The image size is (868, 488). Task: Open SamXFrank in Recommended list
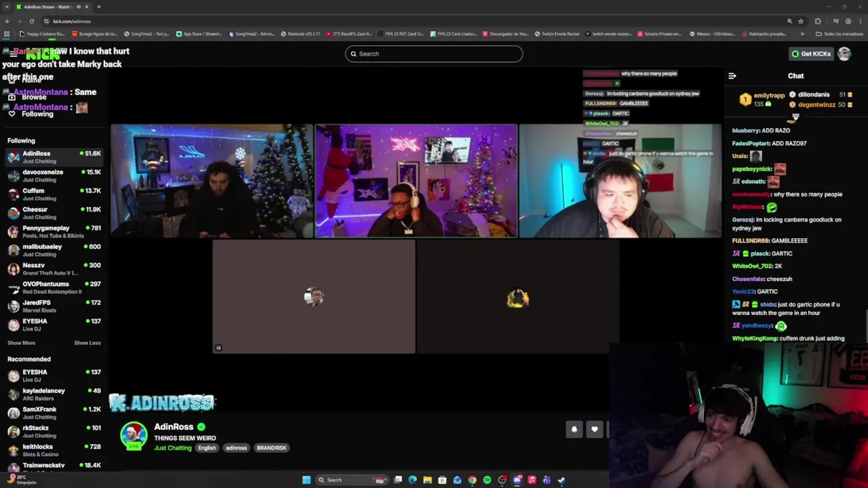click(54, 413)
